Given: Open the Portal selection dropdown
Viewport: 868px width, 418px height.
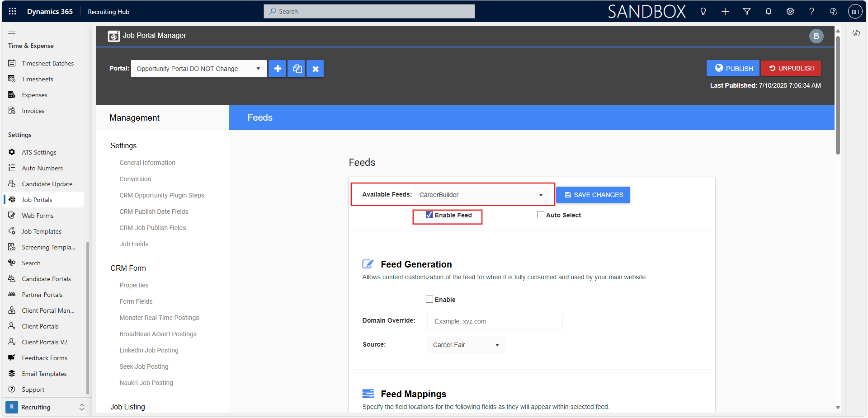Looking at the screenshot, I should coord(199,69).
